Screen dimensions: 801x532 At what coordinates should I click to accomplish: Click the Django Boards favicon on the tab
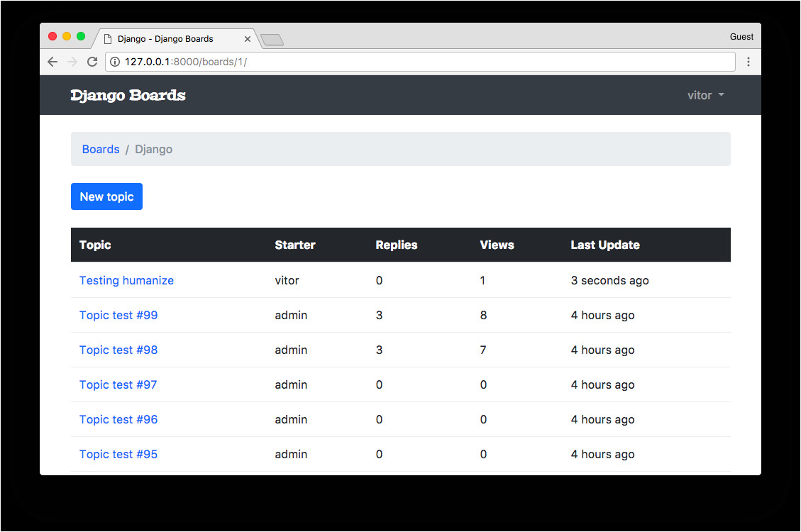tap(107, 39)
